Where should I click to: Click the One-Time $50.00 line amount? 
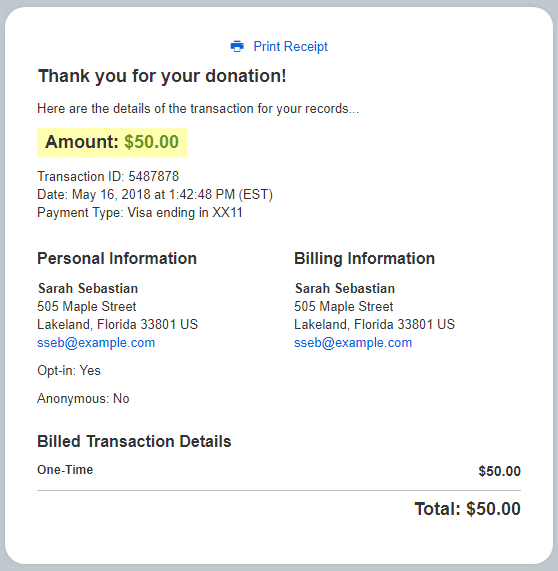tap(500, 471)
